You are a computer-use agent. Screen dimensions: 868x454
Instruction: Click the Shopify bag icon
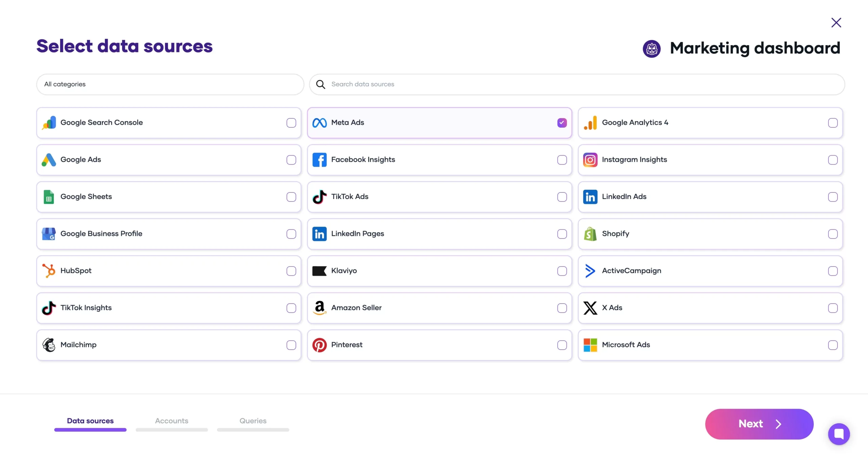pos(590,234)
